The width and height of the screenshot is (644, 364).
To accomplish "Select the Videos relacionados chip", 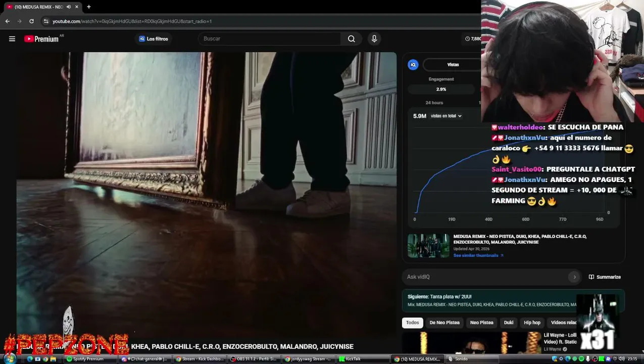I will [563, 323].
